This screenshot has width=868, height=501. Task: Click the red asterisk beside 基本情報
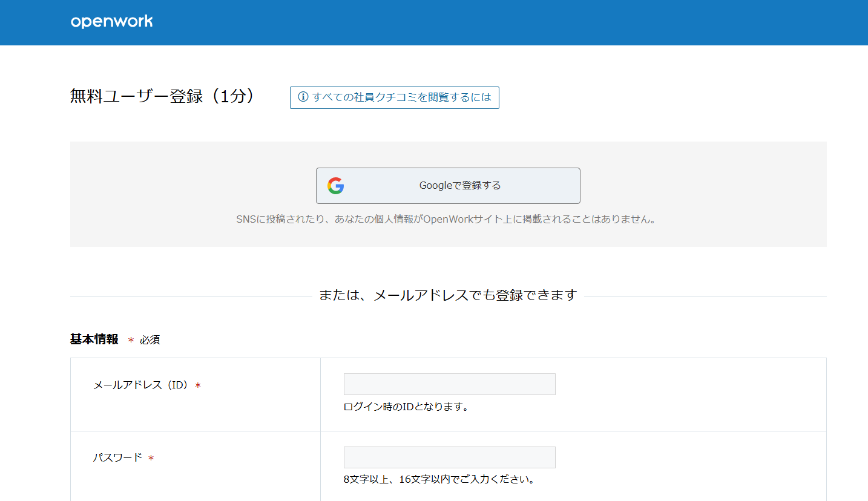point(130,341)
